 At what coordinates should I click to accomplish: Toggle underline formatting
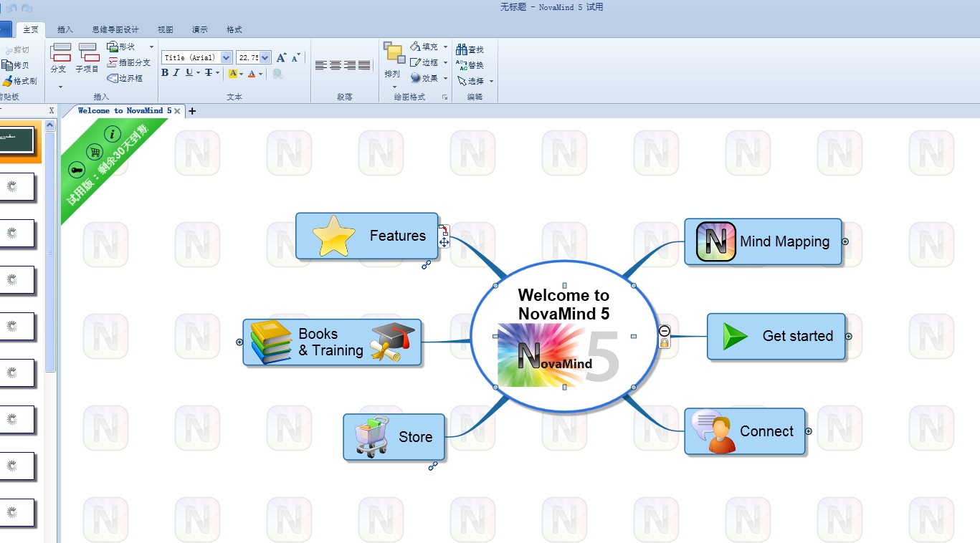(189, 73)
